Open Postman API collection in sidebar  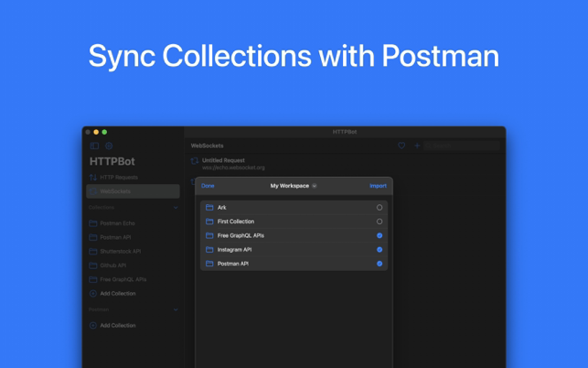(x=115, y=237)
